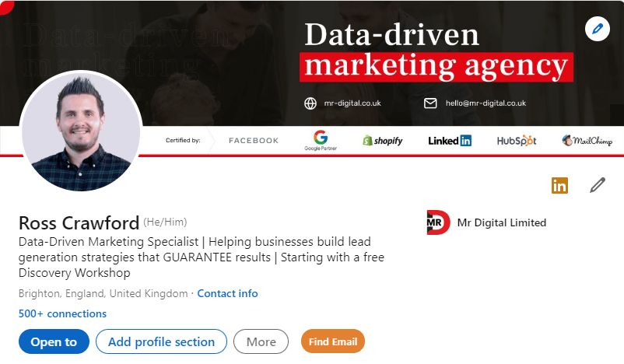
Task: Click the edit profile intro pencil icon
Action: (597, 185)
